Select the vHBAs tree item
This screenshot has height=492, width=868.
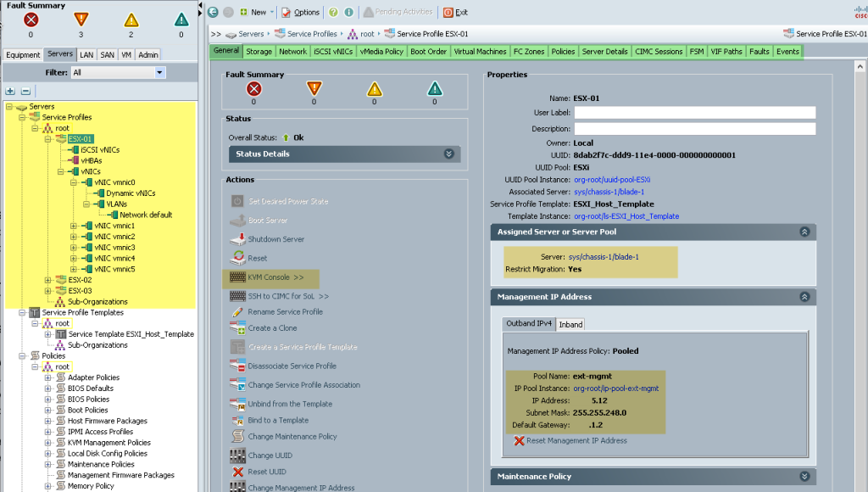pyautogui.click(x=92, y=160)
